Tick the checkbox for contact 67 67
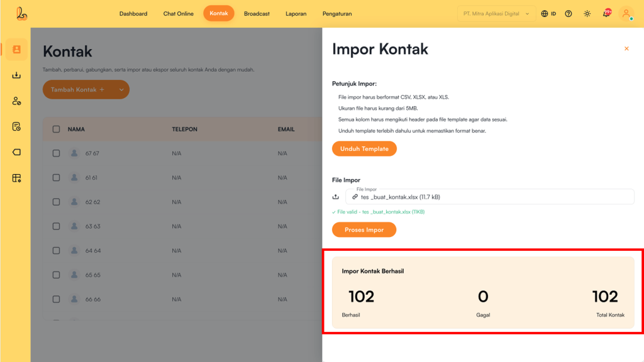The width and height of the screenshot is (644, 362). (56, 153)
